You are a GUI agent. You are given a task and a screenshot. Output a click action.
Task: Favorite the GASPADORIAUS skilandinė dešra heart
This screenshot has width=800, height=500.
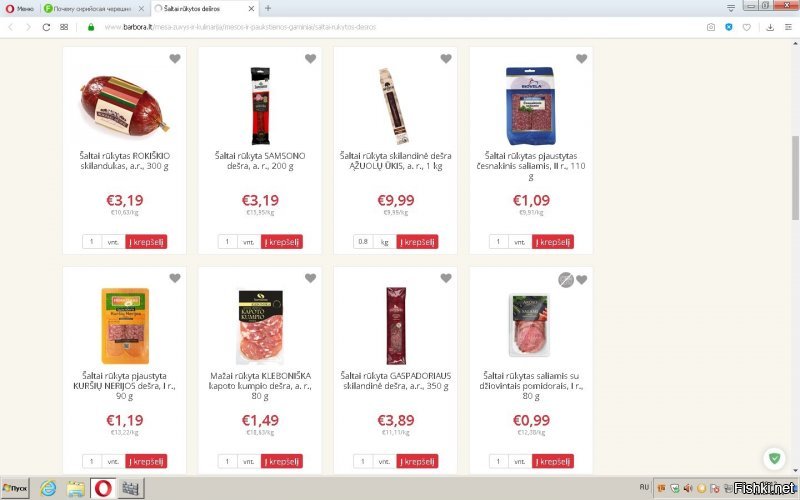[x=446, y=278]
